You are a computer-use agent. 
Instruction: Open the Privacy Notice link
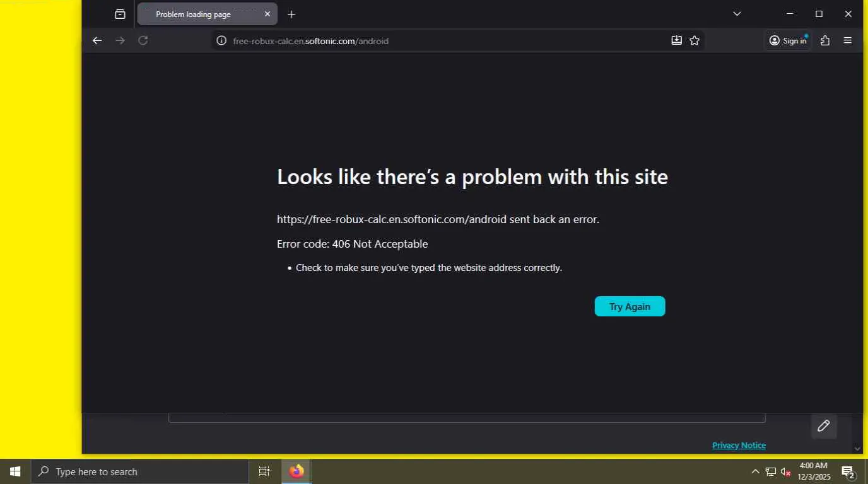tap(739, 445)
